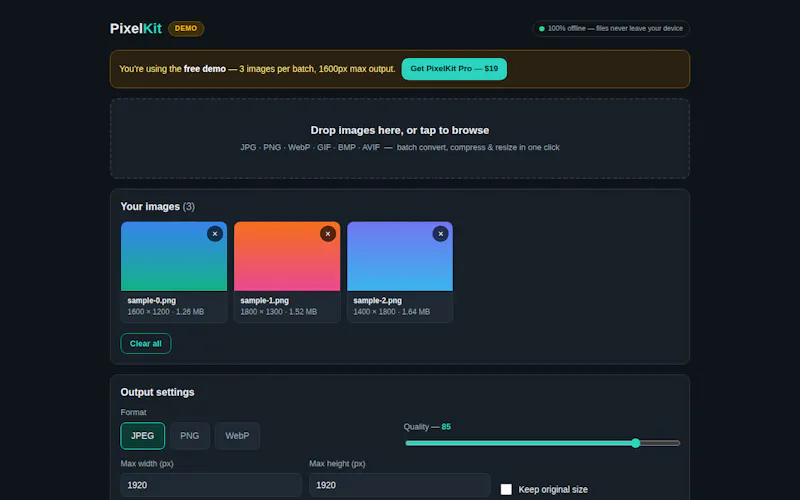Select WebP output format
The width and height of the screenshot is (800, 500).
point(237,436)
